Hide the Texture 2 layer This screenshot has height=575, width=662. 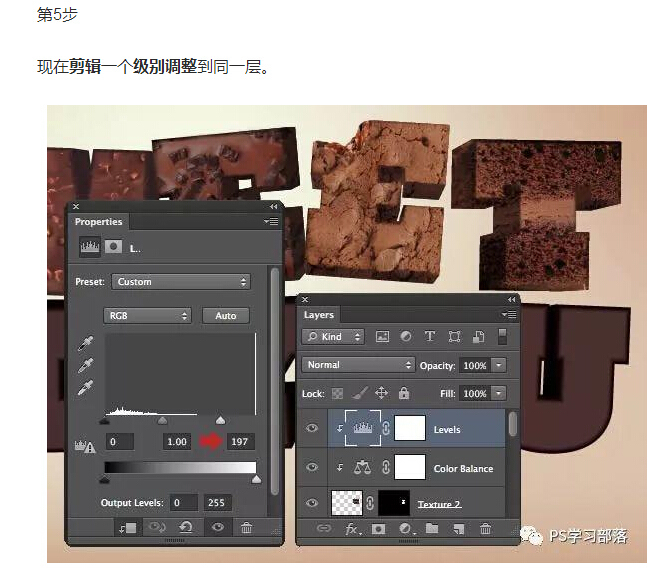coord(312,503)
